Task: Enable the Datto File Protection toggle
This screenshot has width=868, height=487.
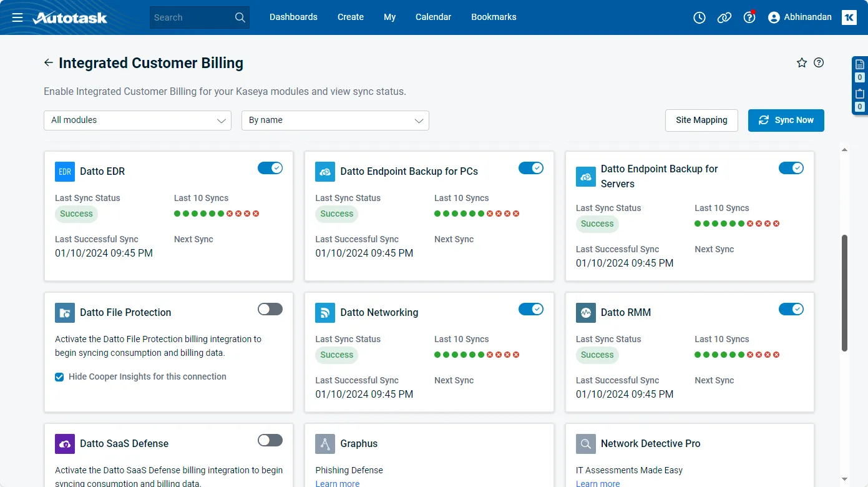Action: click(270, 309)
